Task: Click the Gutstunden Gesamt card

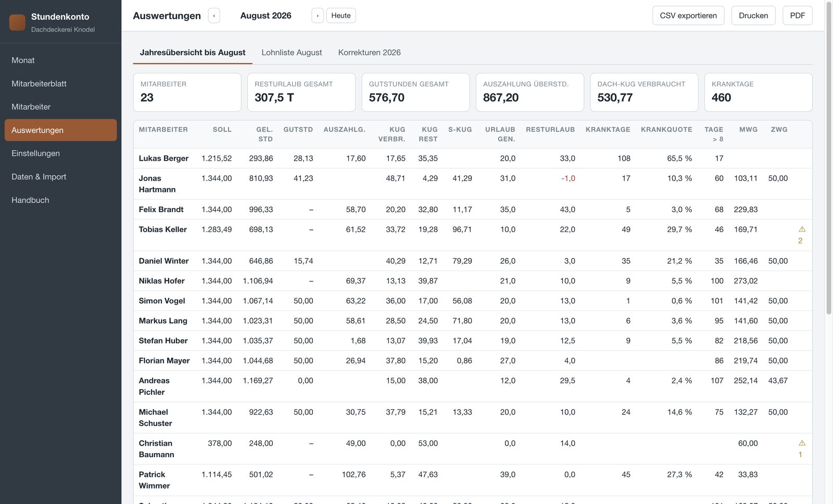Action: click(415, 92)
